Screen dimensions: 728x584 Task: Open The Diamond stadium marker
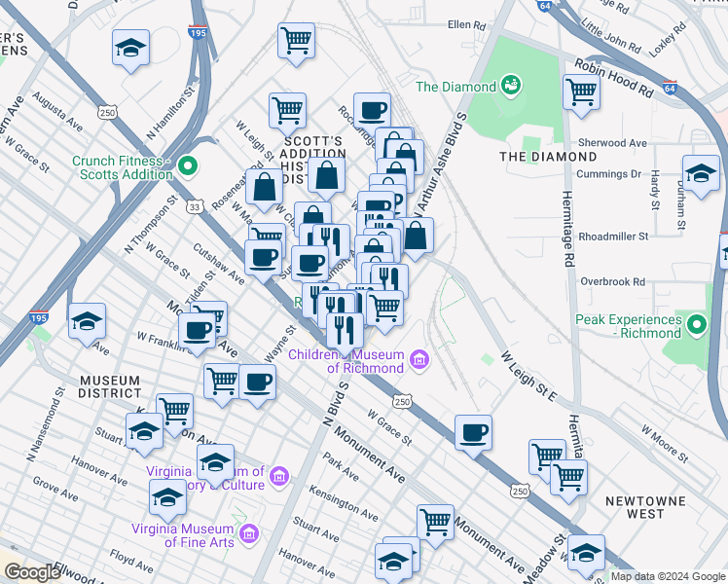[x=511, y=86]
